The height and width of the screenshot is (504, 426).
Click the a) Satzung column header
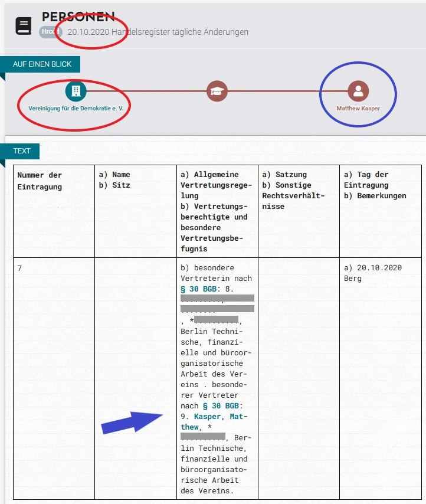(299, 211)
